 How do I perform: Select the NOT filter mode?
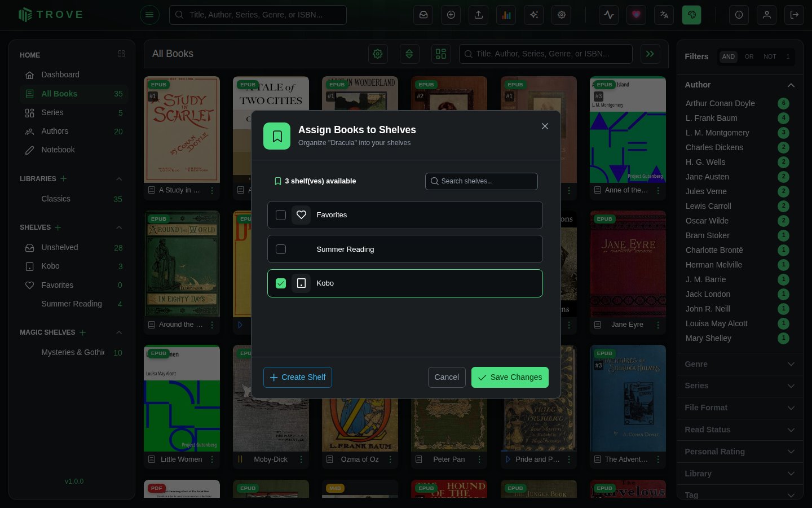point(770,56)
